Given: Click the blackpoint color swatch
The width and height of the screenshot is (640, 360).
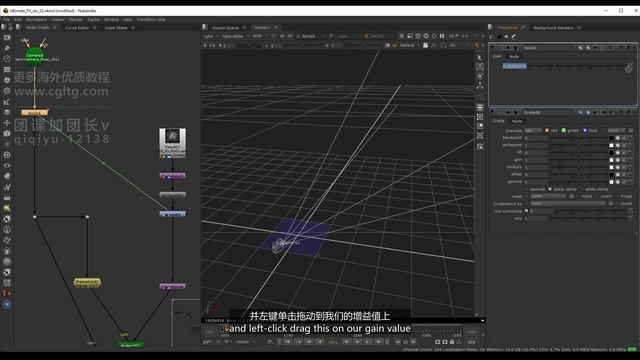Looking at the screenshot, I should 611,138.
